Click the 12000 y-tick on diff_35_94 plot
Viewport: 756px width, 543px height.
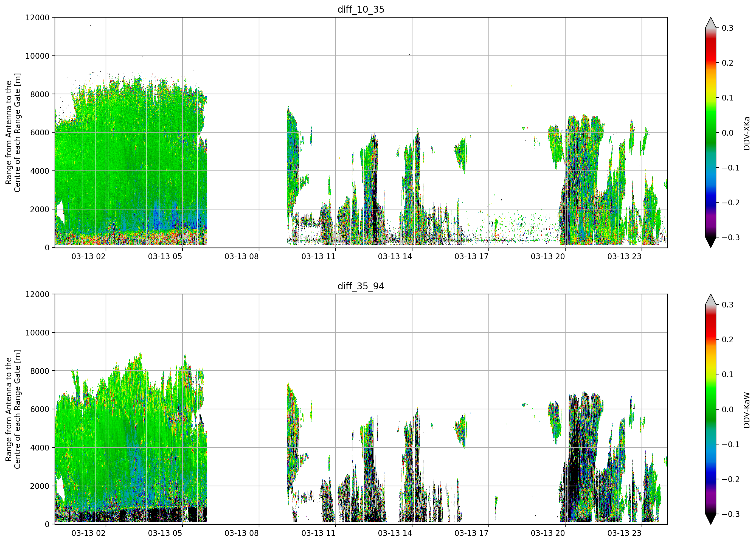pos(37,295)
